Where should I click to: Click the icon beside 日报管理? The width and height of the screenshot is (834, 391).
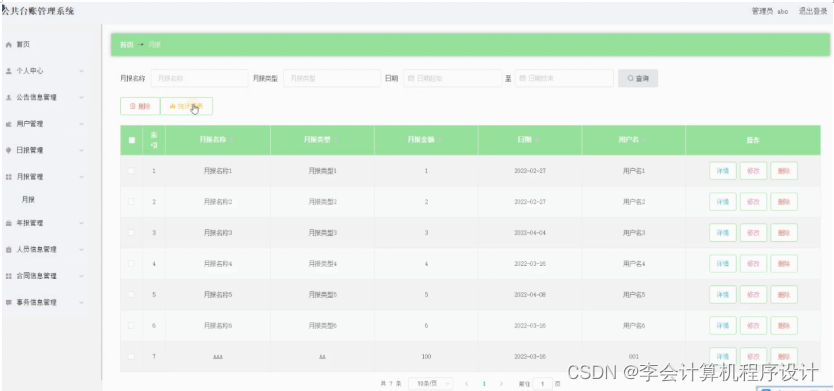pos(9,151)
